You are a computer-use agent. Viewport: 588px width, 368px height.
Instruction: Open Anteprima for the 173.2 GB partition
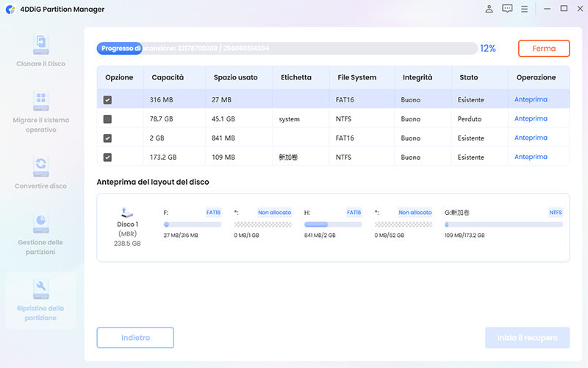click(x=531, y=157)
